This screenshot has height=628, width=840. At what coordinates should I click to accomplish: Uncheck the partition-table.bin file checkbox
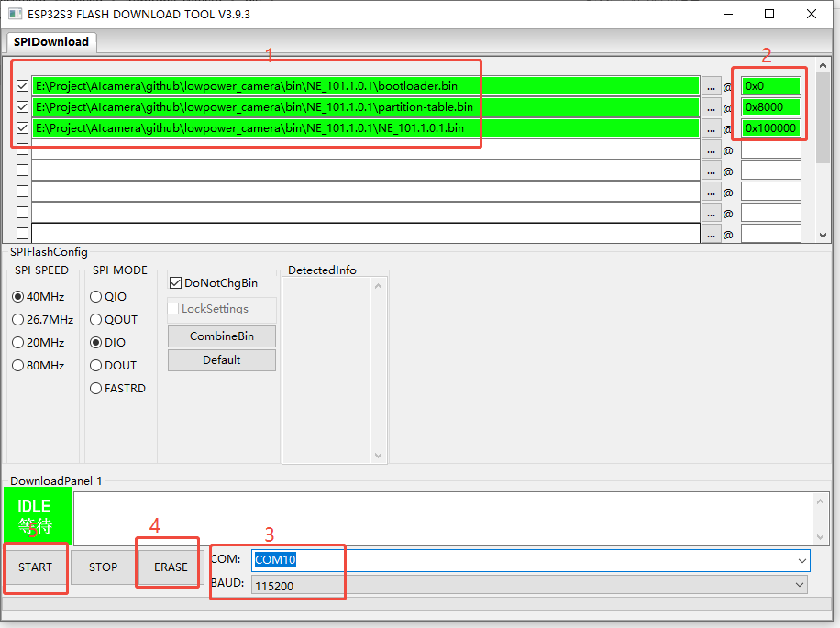click(x=21, y=106)
